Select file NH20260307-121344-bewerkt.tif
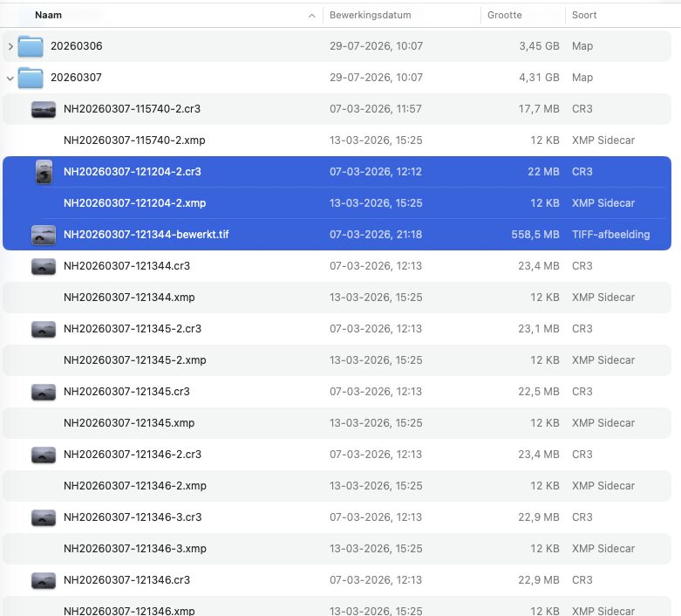 click(x=146, y=235)
